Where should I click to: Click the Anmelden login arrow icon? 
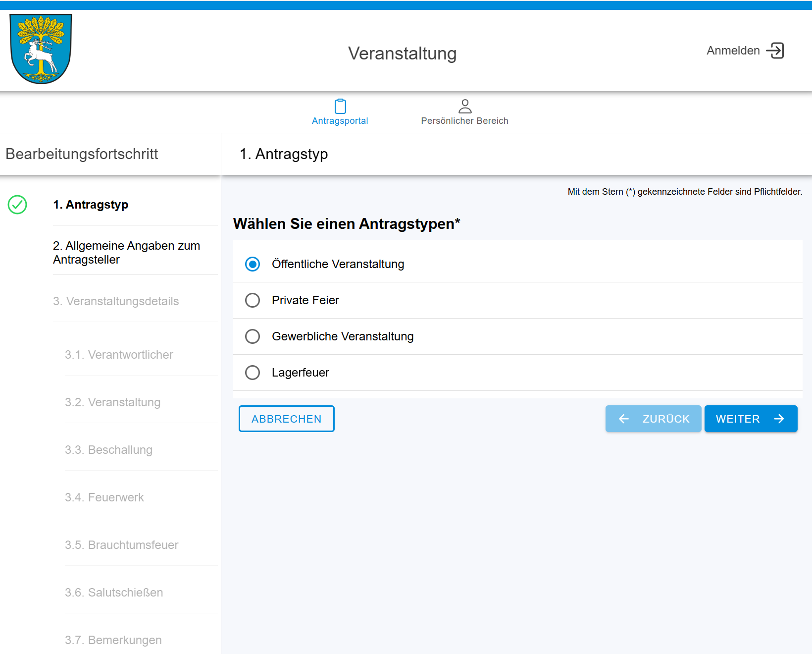click(x=775, y=51)
